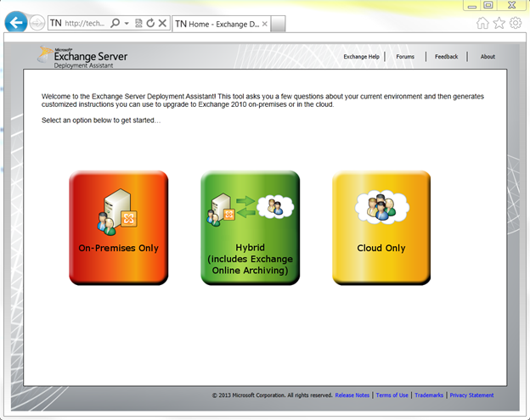Image resolution: width=530 pixels, height=420 pixels.
Task: Open the browser Home icon
Action: coord(482,23)
